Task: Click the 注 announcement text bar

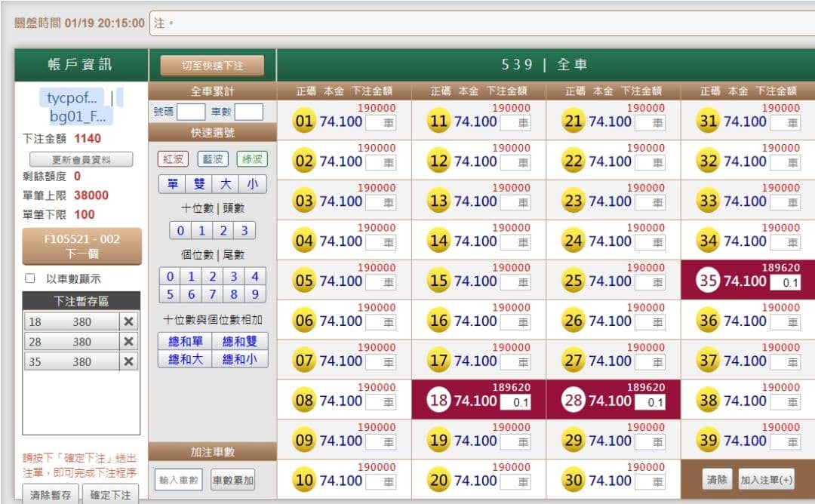Action: coord(481,23)
